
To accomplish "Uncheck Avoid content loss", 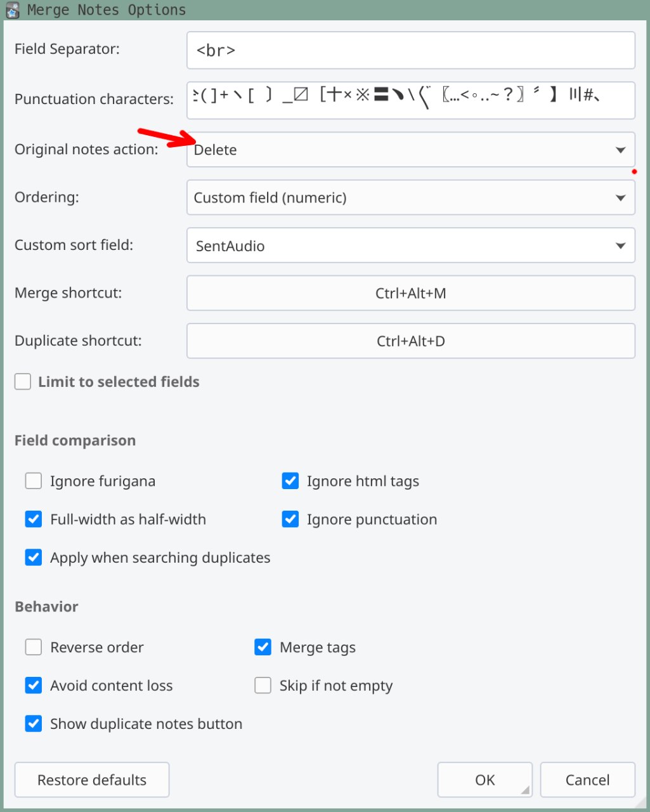I will tap(34, 686).
